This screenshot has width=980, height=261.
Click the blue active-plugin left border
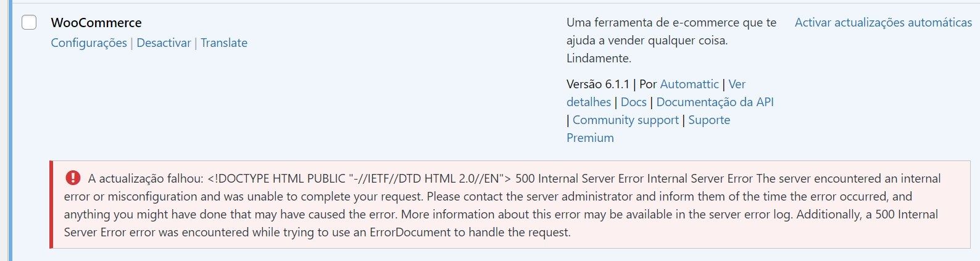10,132
